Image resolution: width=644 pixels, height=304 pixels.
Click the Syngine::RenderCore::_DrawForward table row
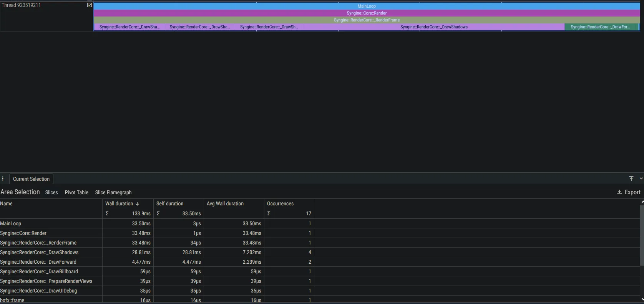pyautogui.click(x=157, y=262)
